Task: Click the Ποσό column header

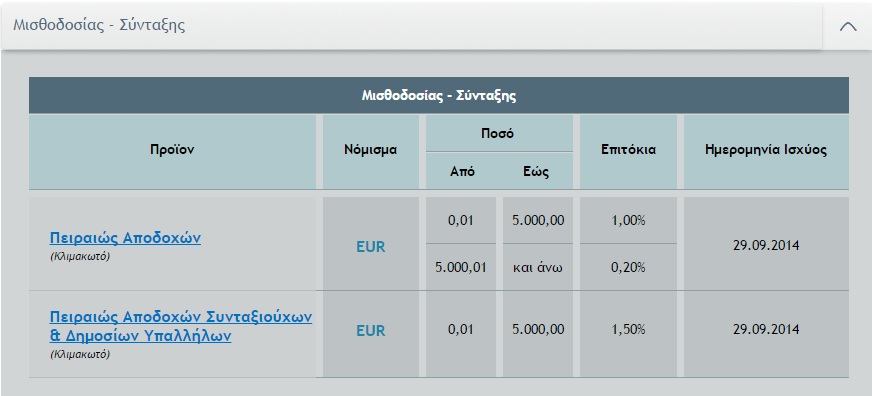Action: [x=499, y=133]
